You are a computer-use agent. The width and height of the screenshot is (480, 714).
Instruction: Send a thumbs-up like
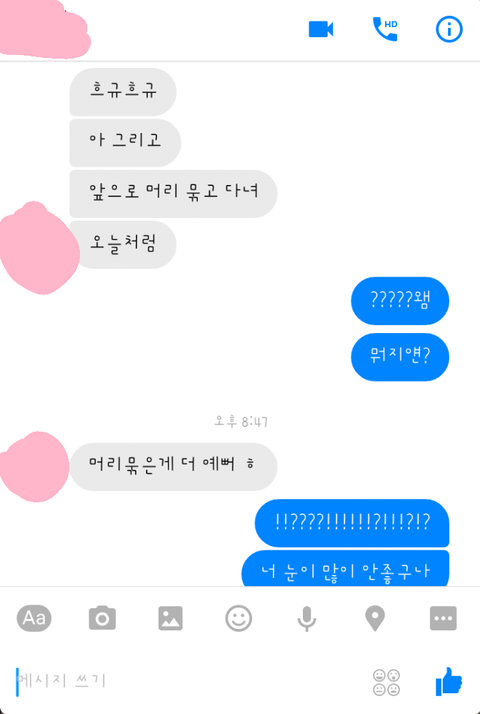[449, 682]
